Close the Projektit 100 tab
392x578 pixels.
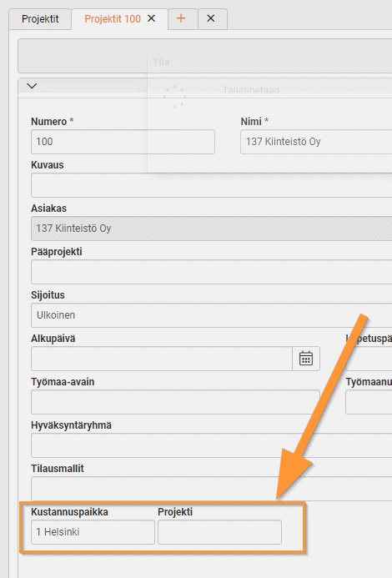click(x=152, y=18)
